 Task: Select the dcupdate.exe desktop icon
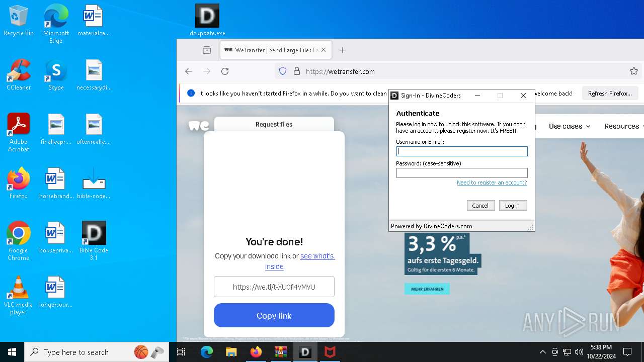pos(207,21)
